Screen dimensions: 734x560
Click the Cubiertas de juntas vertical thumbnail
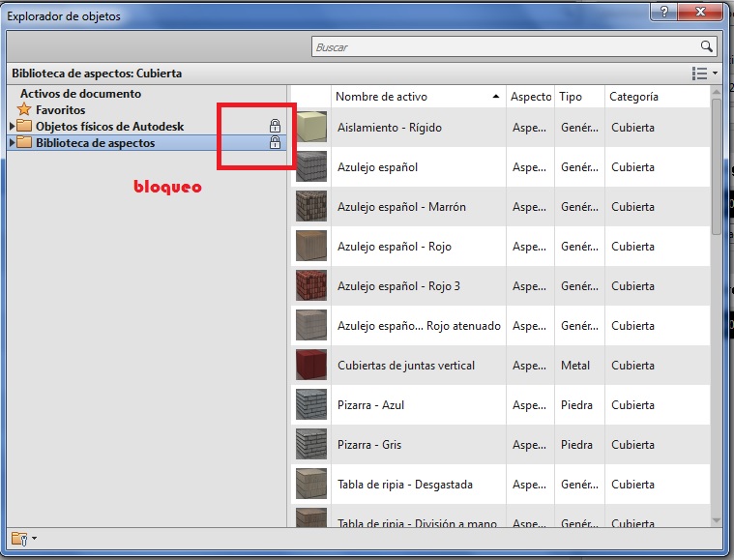310,366
